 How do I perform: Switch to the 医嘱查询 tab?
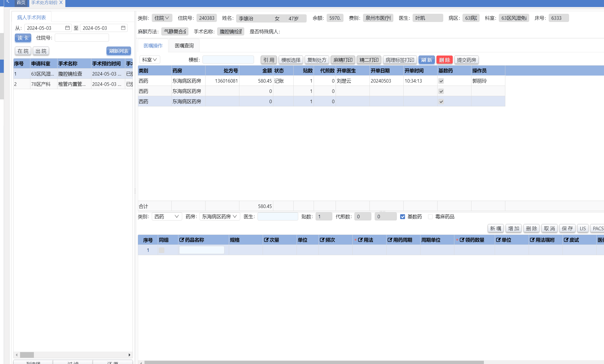click(x=184, y=46)
